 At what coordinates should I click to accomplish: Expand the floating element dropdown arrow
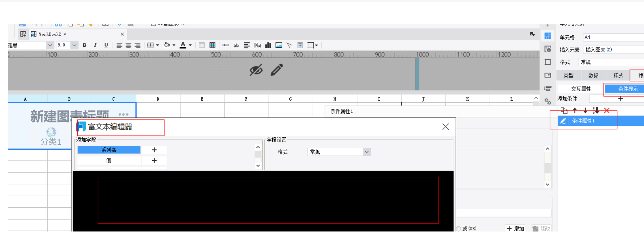pos(317,45)
